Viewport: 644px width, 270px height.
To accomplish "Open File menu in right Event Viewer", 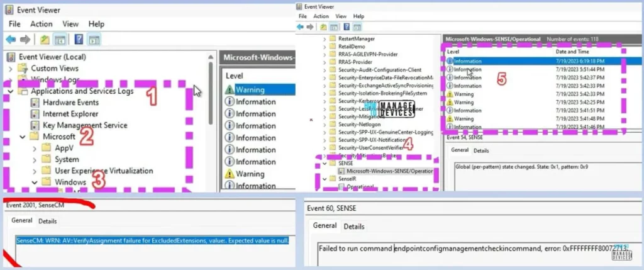I will (x=303, y=16).
